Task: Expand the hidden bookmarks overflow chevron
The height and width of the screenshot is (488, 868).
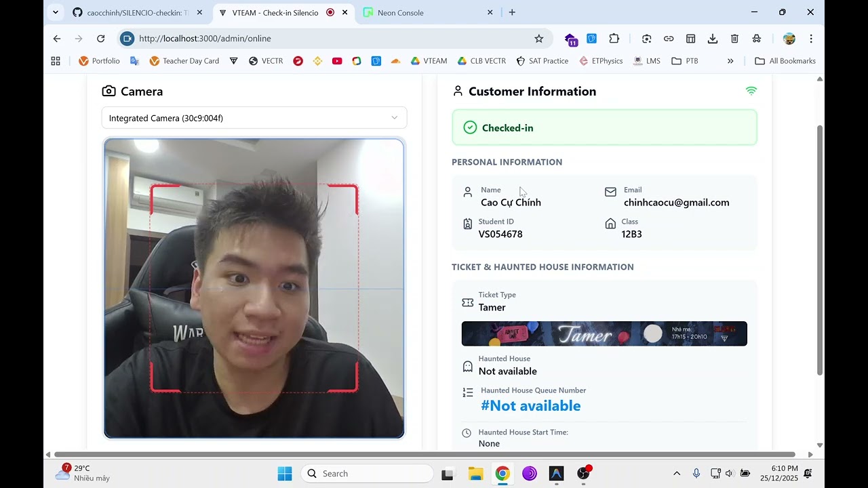Action: 730,61
